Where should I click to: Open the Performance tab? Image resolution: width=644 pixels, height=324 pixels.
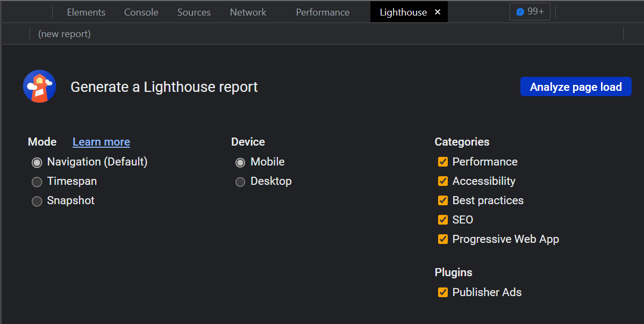[323, 12]
